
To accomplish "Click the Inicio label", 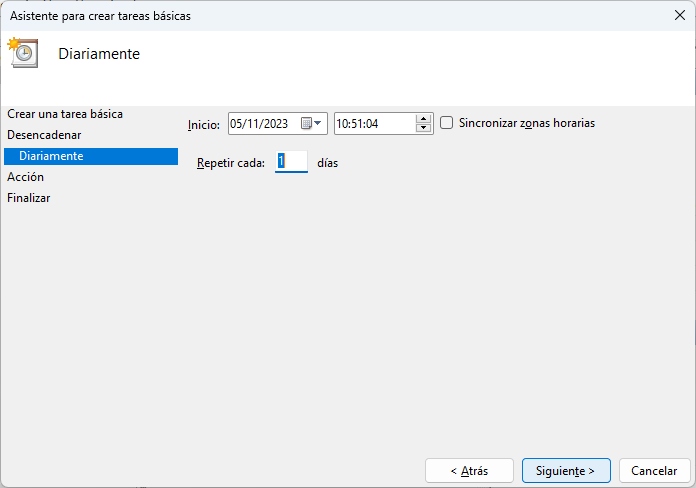I will tap(204, 125).
